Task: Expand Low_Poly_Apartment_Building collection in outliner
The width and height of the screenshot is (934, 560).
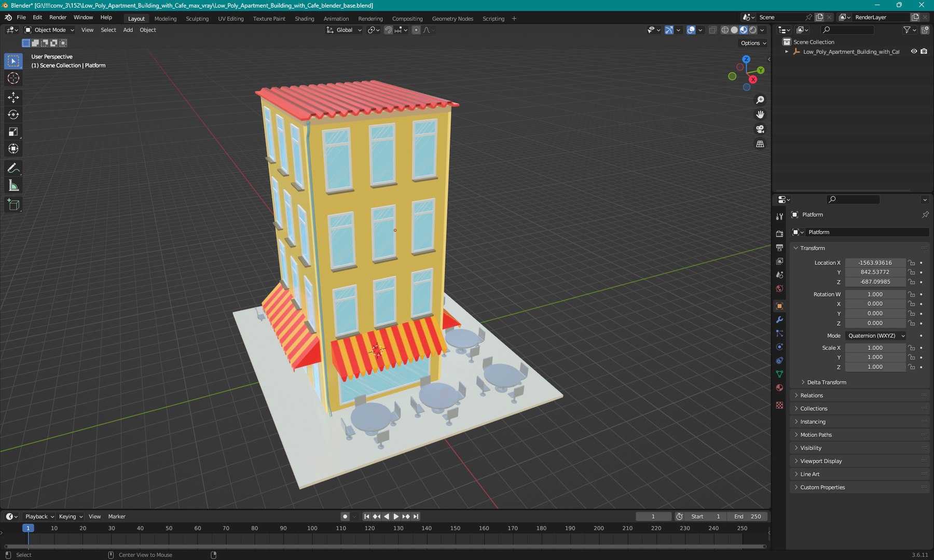Action: point(787,52)
